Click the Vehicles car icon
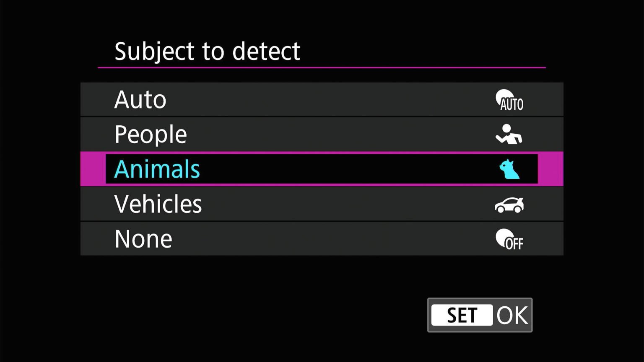The image size is (644, 362). (x=509, y=204)
